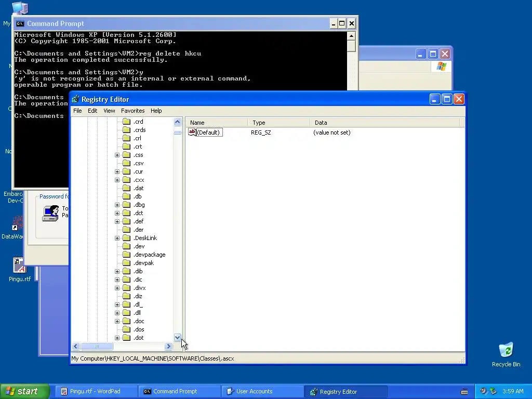This screenshot has height=399, width=532.
Task: Click the .crd key folder icon
Action: tap(127, 122)
